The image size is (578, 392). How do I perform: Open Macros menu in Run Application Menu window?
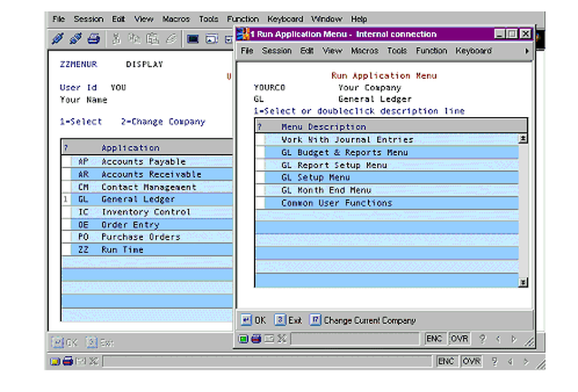point(365,51)
